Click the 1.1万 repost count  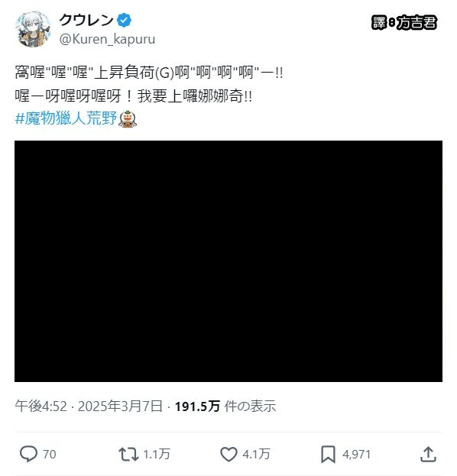157,455
